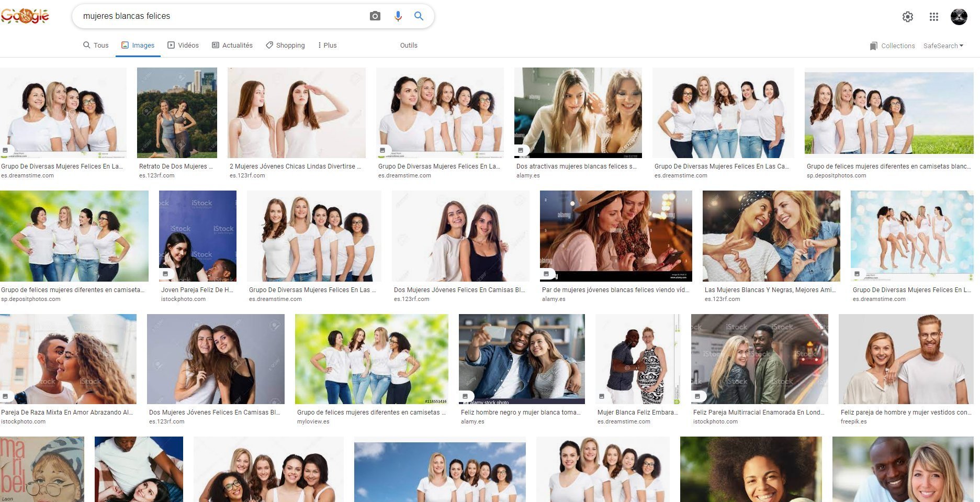Viewport: 980px width, 502px height.
Task: Open the SafeSearch dropdown
Action: click(x=943, y=46)
